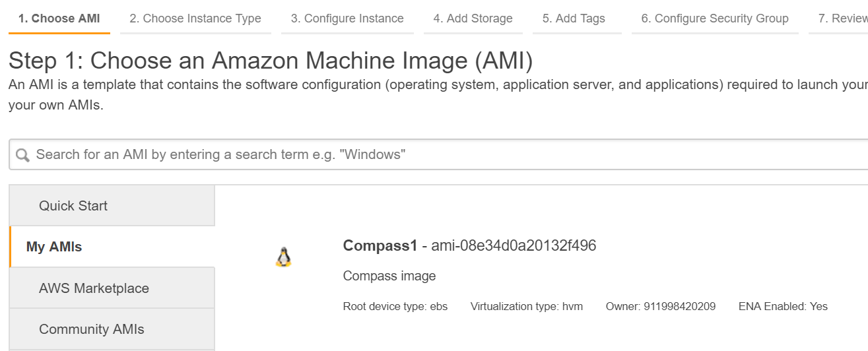Switch to the Choose AMI step tab
This screenshot has width=868, height=351.
59,18
